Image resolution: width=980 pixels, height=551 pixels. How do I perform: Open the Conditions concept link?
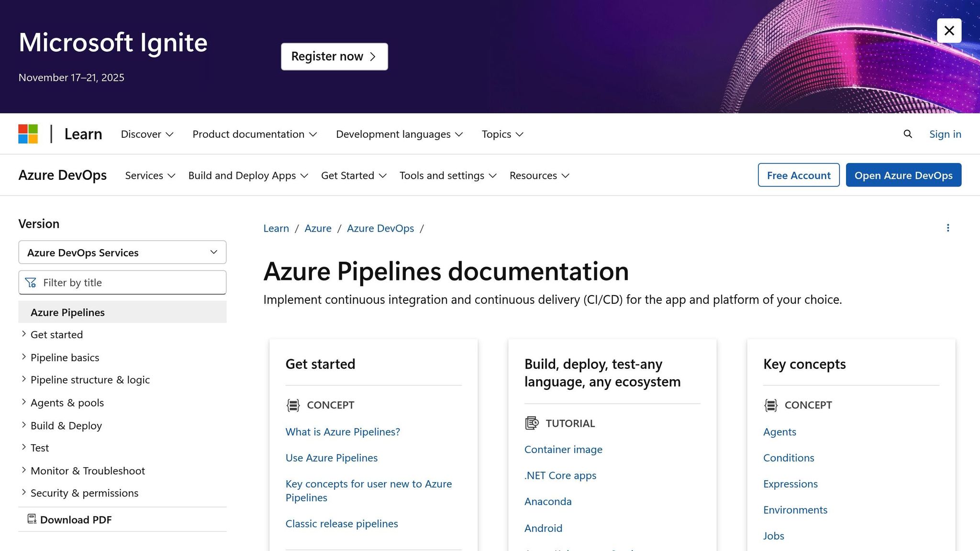pyautogui.click(x=789, y=458)
